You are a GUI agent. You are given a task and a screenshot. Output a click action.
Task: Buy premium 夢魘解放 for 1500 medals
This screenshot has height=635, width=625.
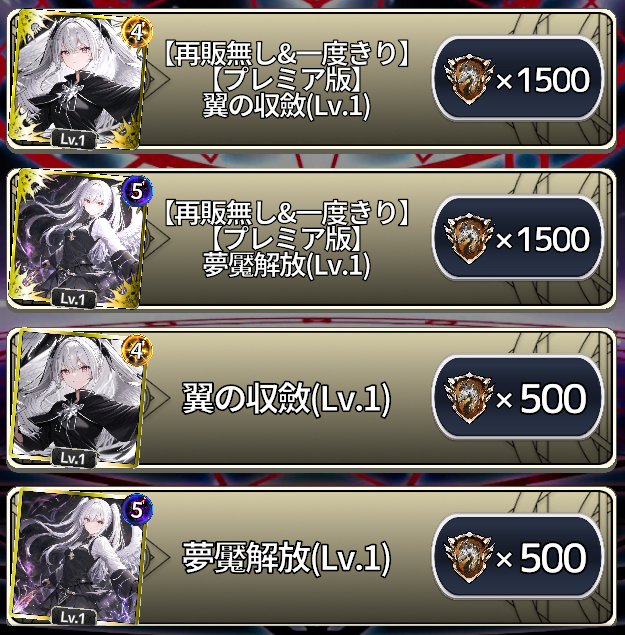[x=518, y=238]
